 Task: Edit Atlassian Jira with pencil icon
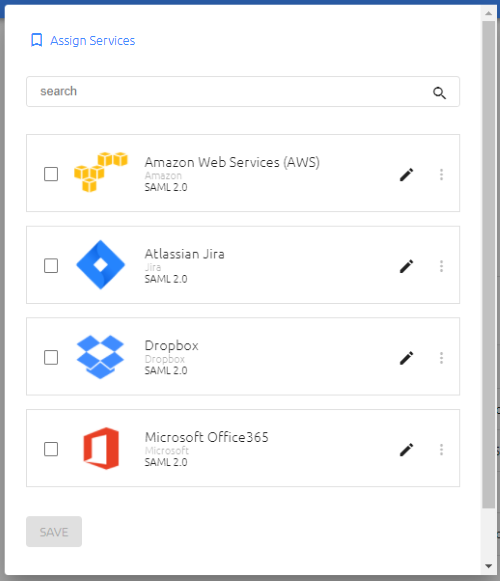click(x=406, y=266)
